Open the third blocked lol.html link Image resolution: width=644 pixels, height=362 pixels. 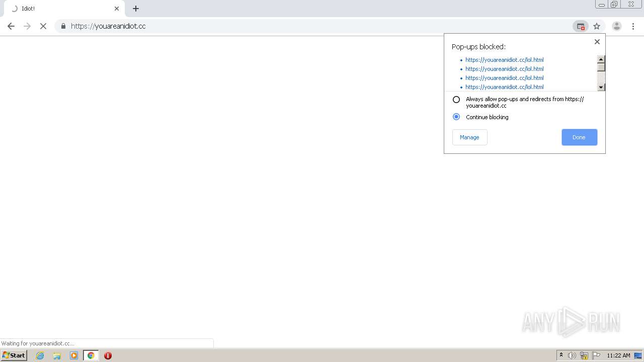point(504,78)
